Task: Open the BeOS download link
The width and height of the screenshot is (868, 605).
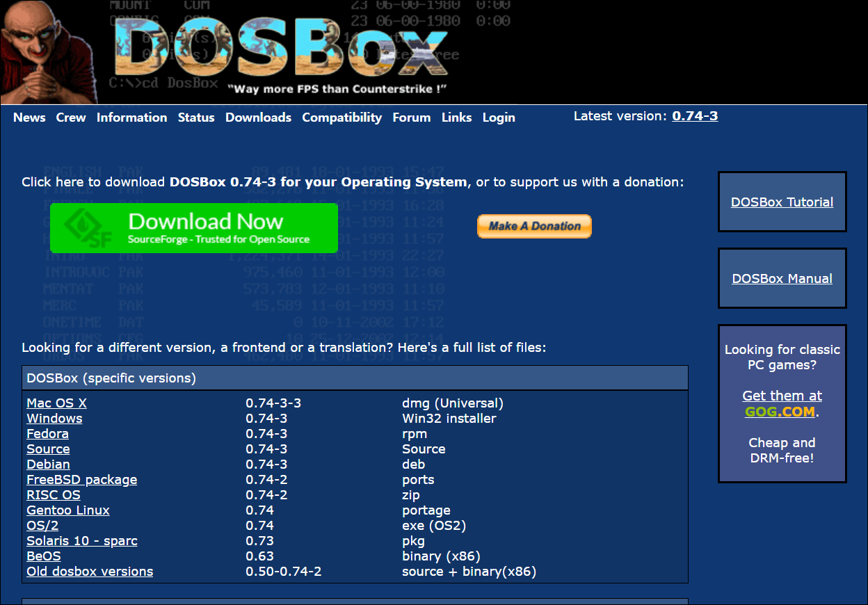Action: (44, 556)
